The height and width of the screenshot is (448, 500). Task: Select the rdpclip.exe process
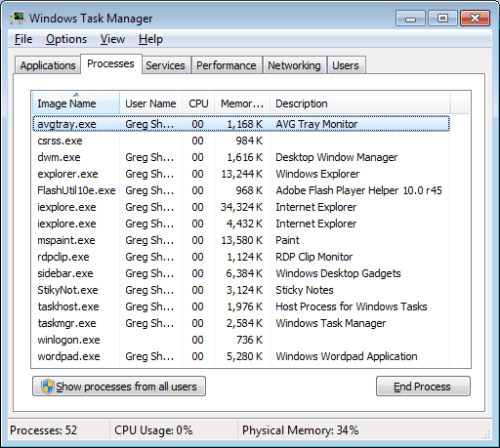pyautogui.click(x=241, y=257)
